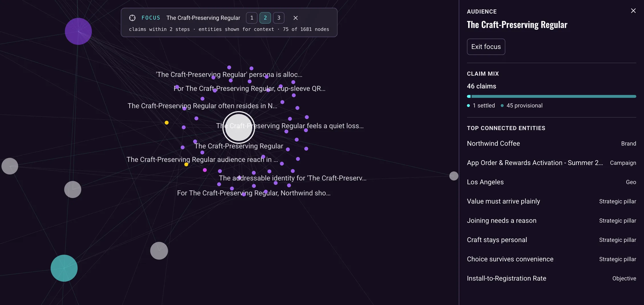
Task: Click the Exit focus button
Action: tap(486, 47)
